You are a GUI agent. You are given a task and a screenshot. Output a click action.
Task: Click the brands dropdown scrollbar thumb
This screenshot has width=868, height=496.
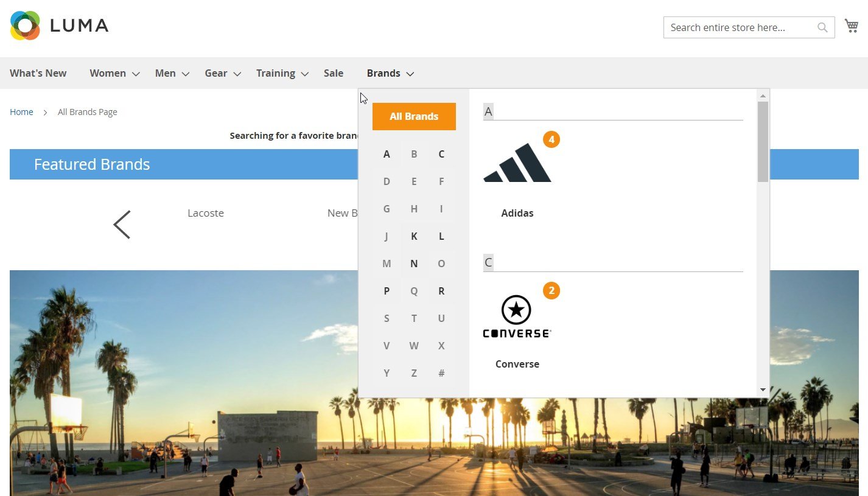pos(763,141)
